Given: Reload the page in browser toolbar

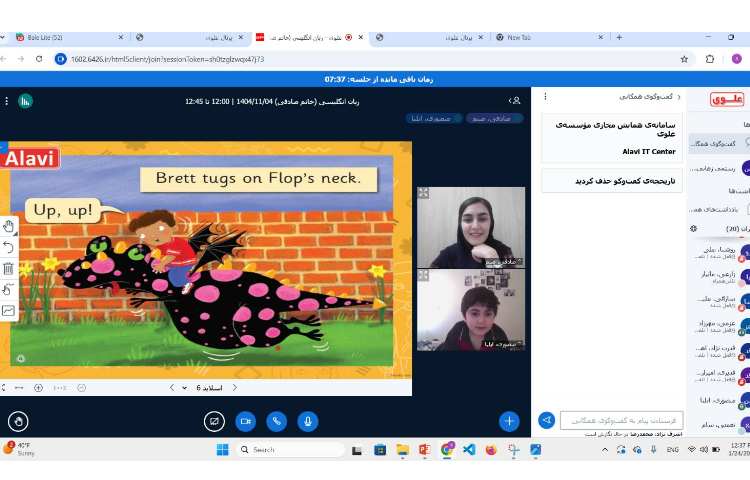Looking at the screenshot, I should coord(39,59).
